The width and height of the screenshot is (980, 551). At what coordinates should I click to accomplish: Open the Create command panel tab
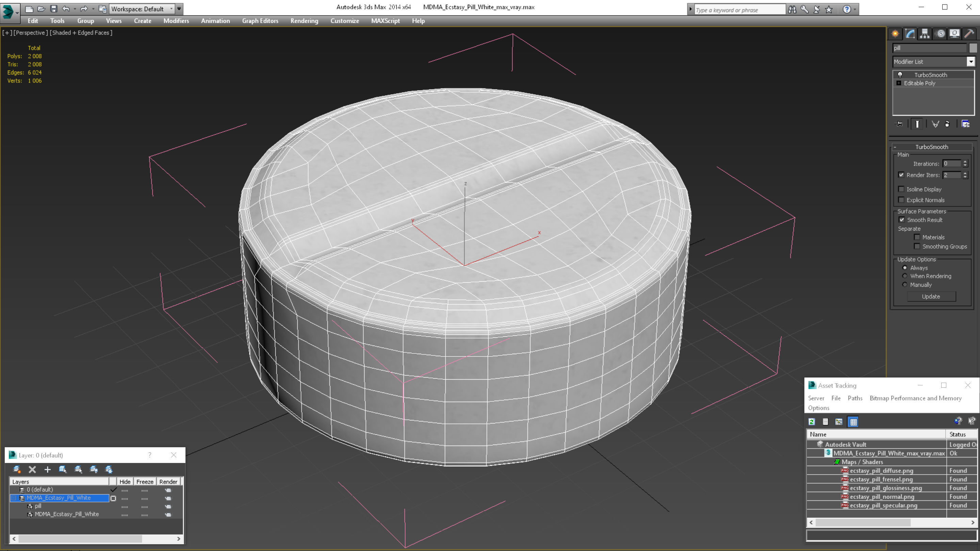pyautogui.click(x=895, y=34)
